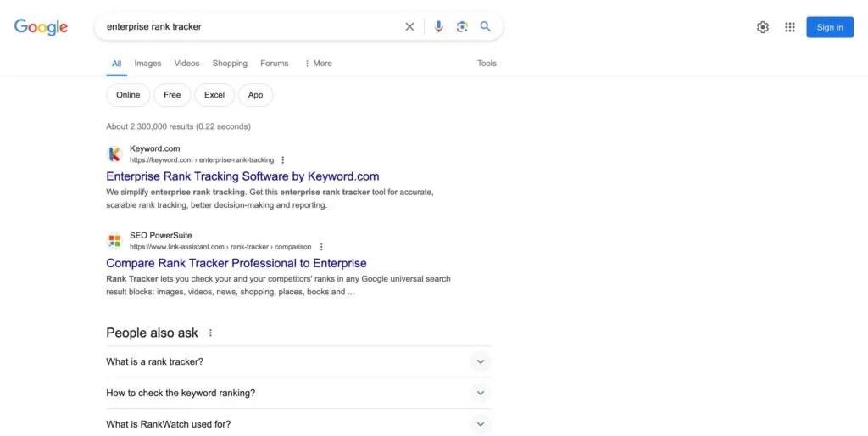
Task: Select the Free filter chip
Action: [172, 95]
